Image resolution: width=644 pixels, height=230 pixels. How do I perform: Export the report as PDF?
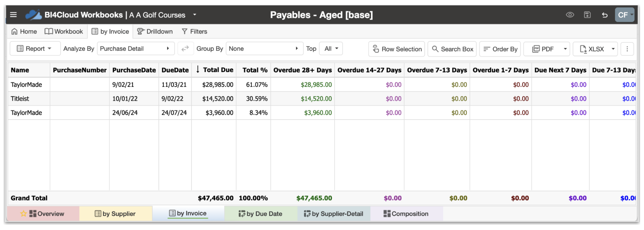pyautogui.click(x=543, y=49)
